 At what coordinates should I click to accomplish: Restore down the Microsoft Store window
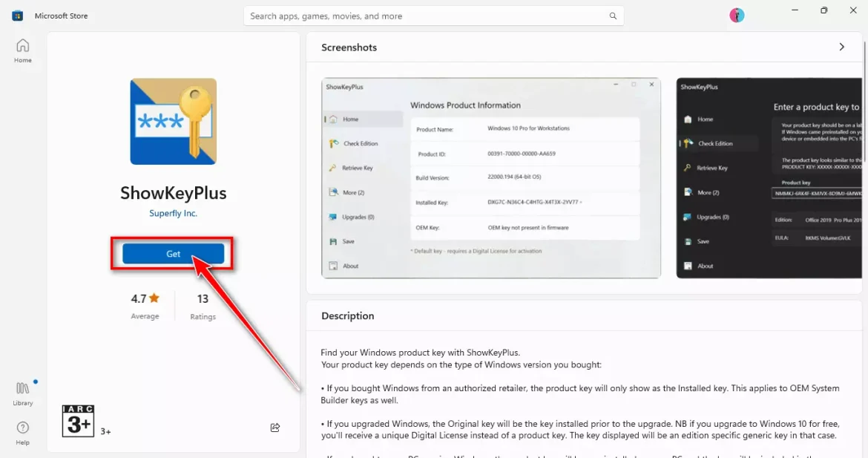(x=823, y=10)
